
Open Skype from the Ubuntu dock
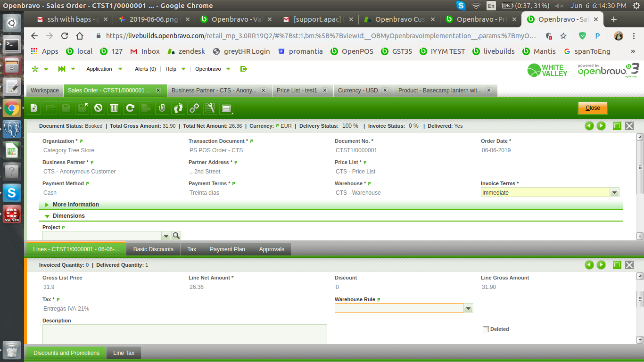click(12, 192)
